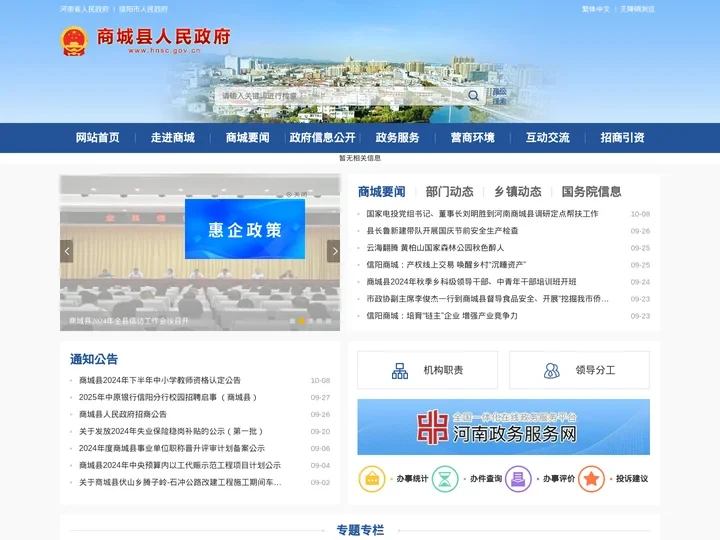Open article 产权线上交易 唤醒乡村"沉睡资产"
The image size is (720, 540).
pyautogui.click(x=446, y=264)
